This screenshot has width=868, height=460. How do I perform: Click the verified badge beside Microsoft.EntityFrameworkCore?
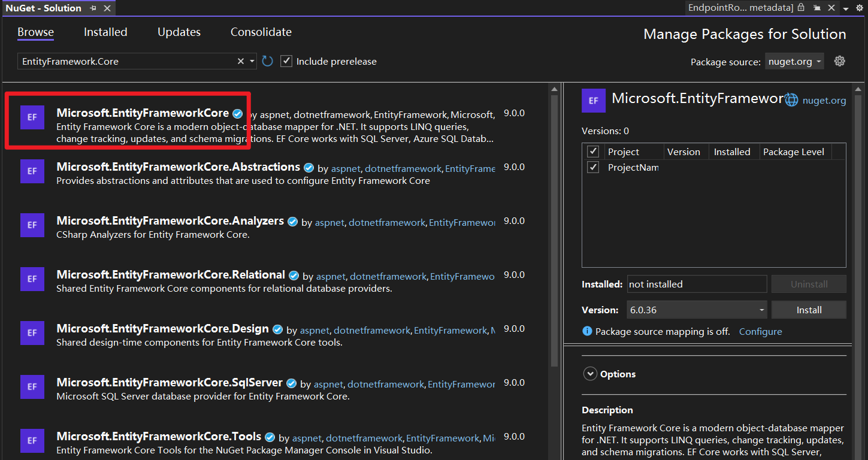[x=238, y=113]
